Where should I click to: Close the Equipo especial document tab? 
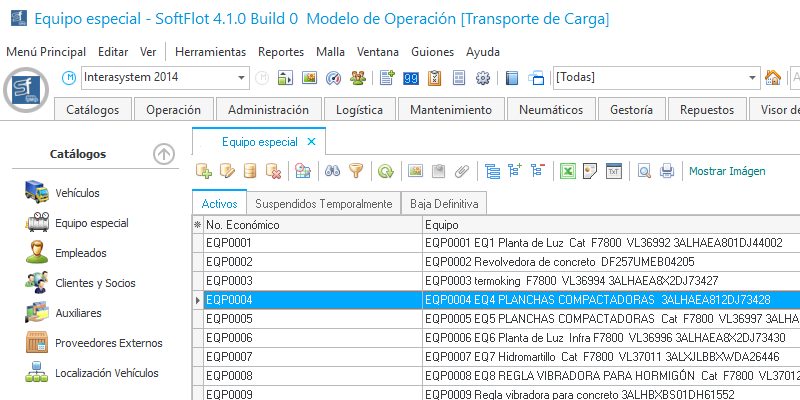click(x=312, y=142)
